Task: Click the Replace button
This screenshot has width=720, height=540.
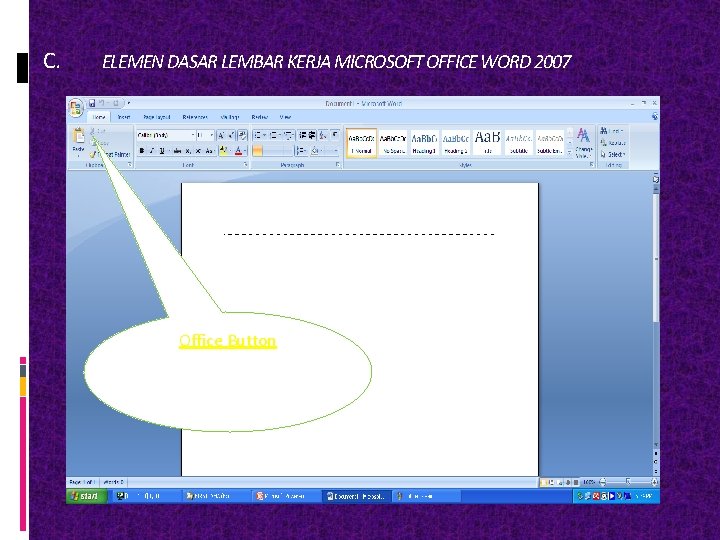Action: [x=613, y=143]
